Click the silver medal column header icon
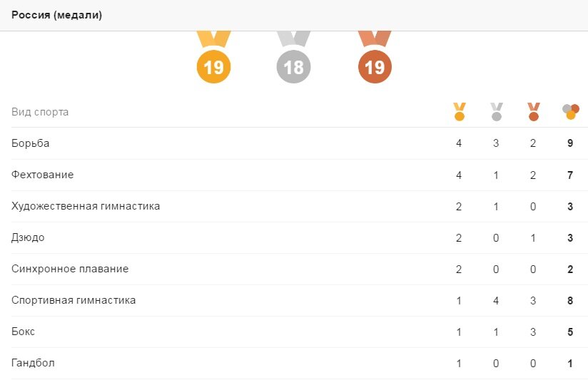 [x=497, y=112]
